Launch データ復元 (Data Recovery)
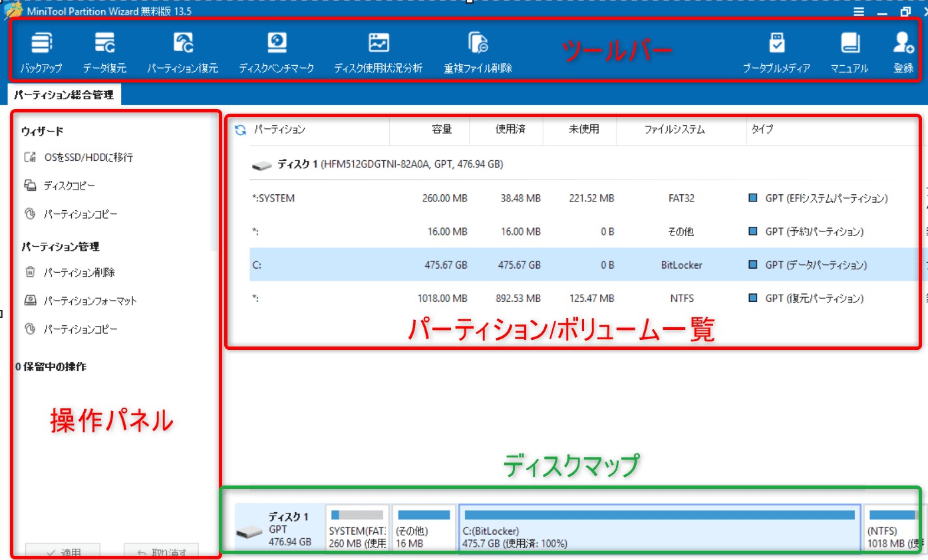 (105, 51)
